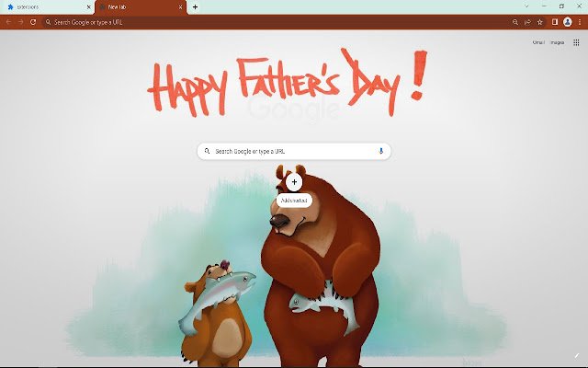
Task: Open Gmail link
Action: [538, 42]
